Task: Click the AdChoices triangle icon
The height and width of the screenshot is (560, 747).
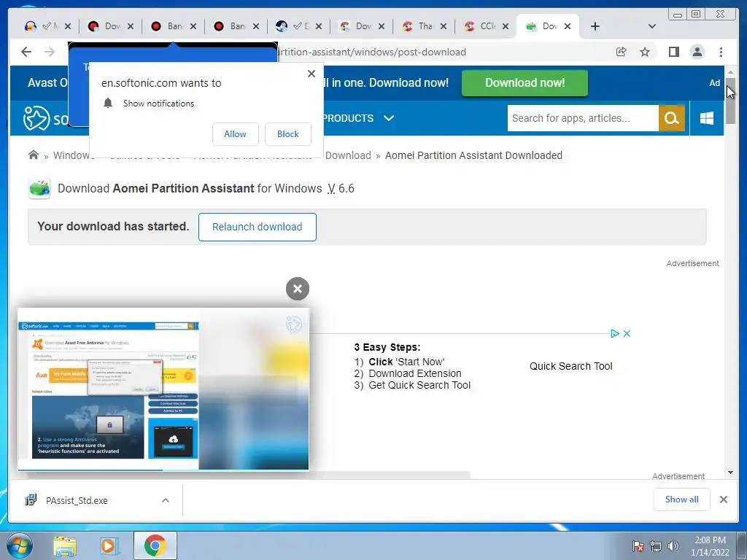Action: click(x=614, y=333)
